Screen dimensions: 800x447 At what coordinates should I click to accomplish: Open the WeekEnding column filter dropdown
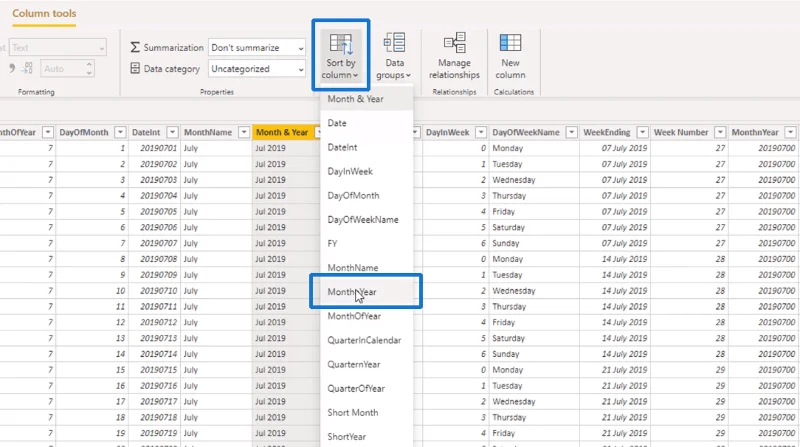pos(642,132)
